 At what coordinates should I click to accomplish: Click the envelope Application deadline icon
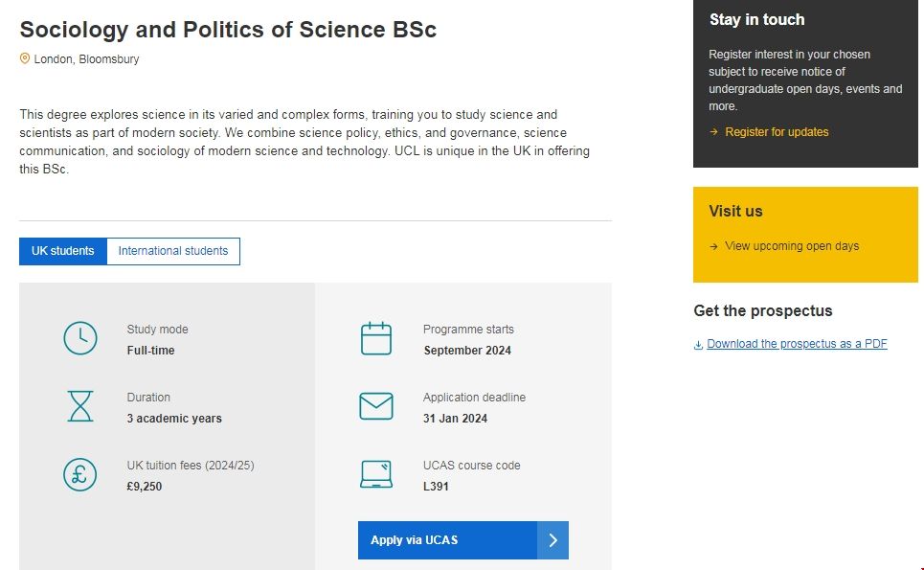coord(376,405)
